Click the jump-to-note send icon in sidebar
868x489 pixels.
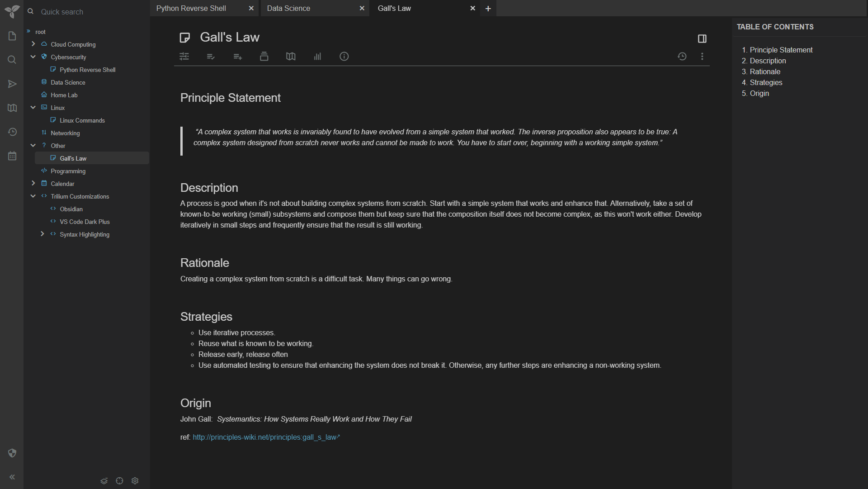[x=12, y=84]
